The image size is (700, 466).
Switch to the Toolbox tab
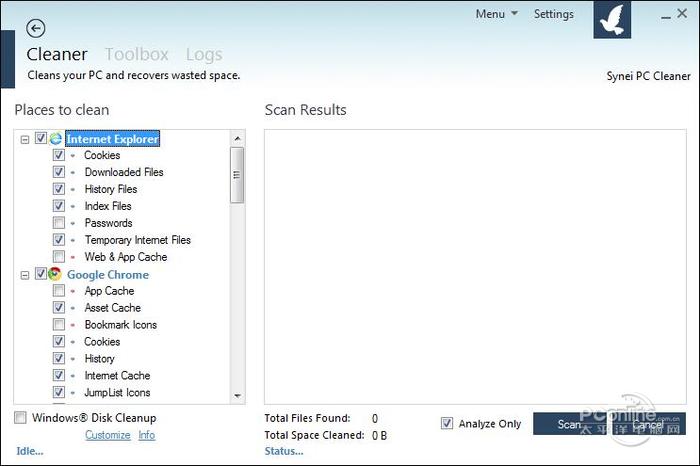(x=137, y=54)
